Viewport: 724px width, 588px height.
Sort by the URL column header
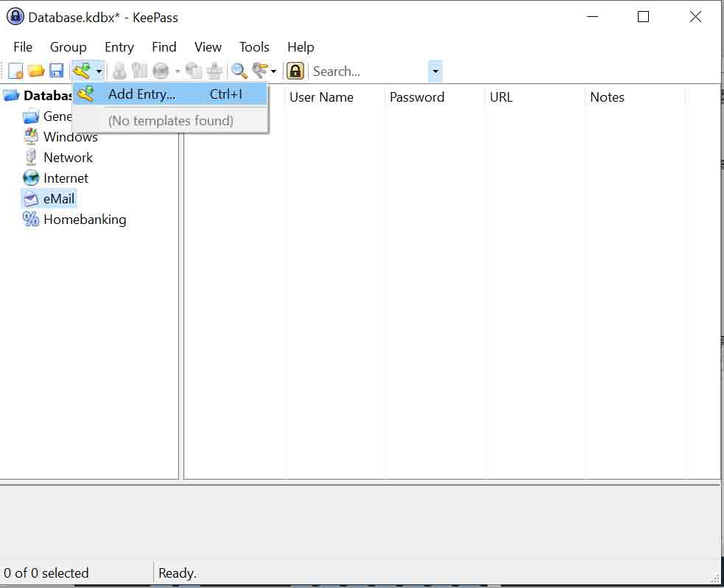point(535,97)
